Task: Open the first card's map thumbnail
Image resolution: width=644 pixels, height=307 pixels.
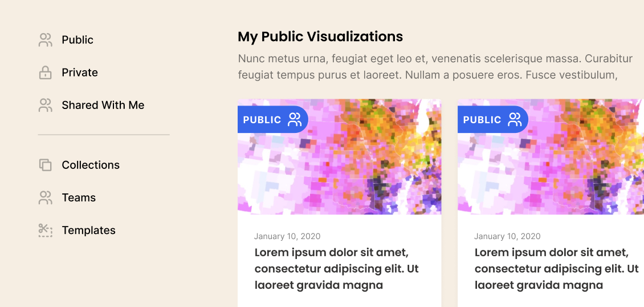Action: point(340,156)
